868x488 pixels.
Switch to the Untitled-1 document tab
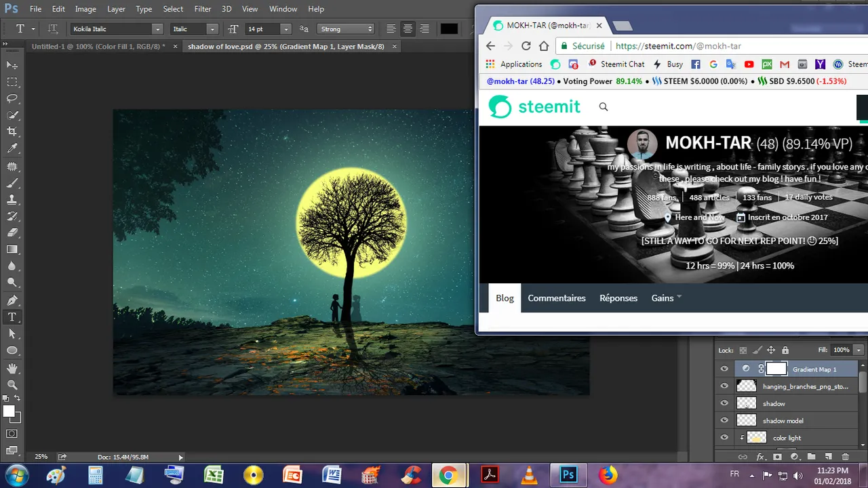tap(98, 47)
